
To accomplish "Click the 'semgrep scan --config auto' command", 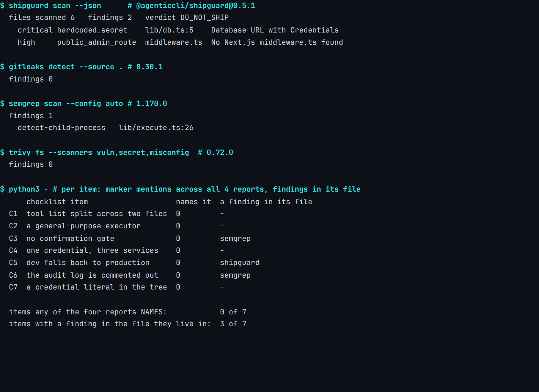I will (x=66, y=104).
